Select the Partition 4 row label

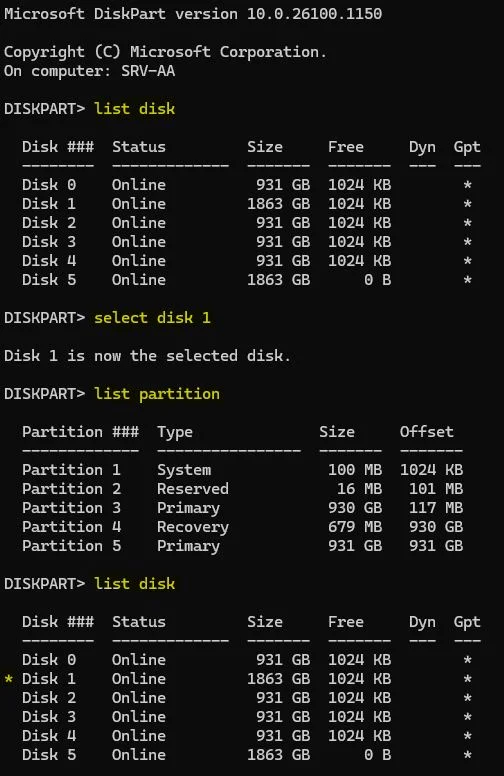71,527
